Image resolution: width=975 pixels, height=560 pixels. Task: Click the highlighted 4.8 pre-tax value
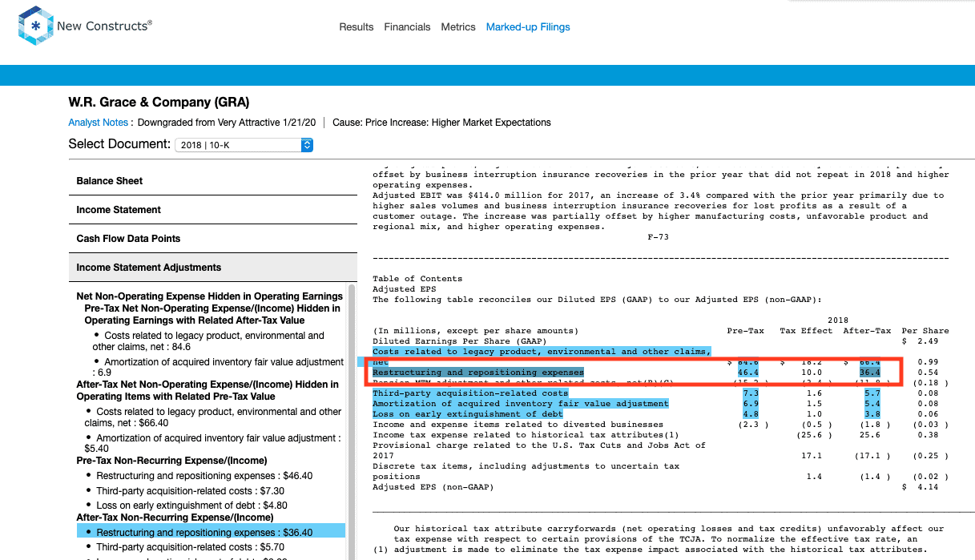tap(751, 414)
